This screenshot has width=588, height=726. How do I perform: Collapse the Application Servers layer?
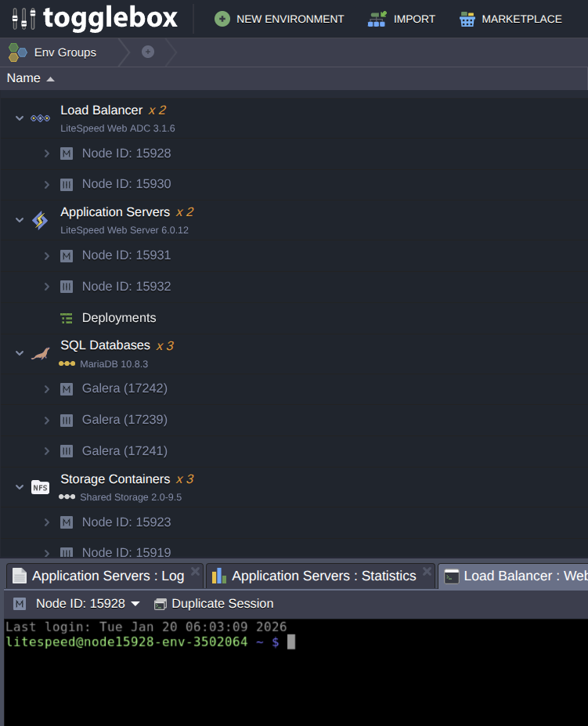tap(20, 220)
